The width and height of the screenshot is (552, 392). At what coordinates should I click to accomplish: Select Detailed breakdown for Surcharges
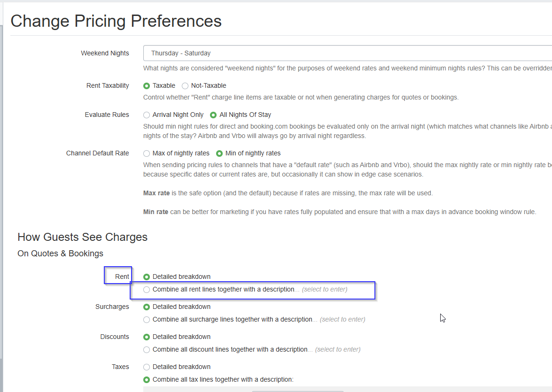coord(147,307)
